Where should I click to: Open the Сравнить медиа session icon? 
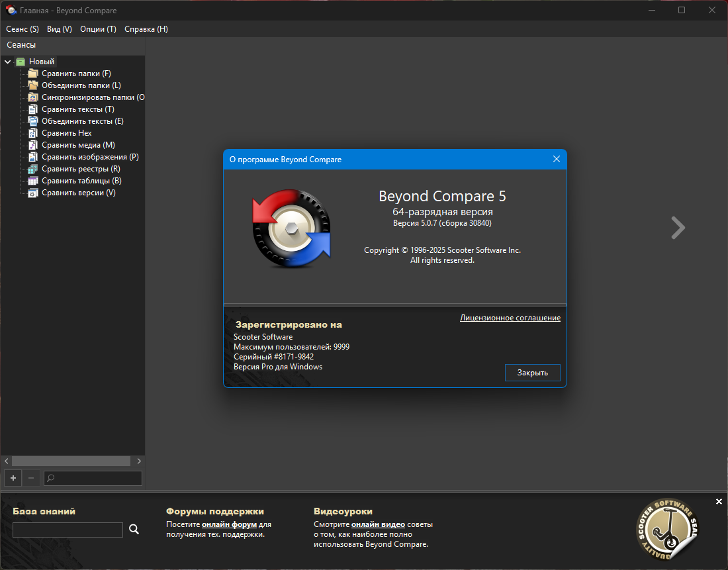coord(33,145)
